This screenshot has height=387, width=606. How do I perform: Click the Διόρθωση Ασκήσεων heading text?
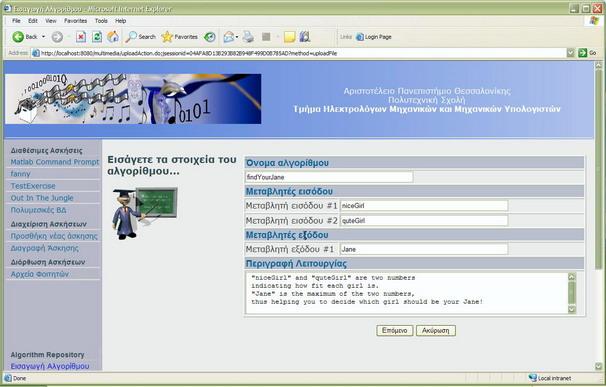tap(48, 262)
